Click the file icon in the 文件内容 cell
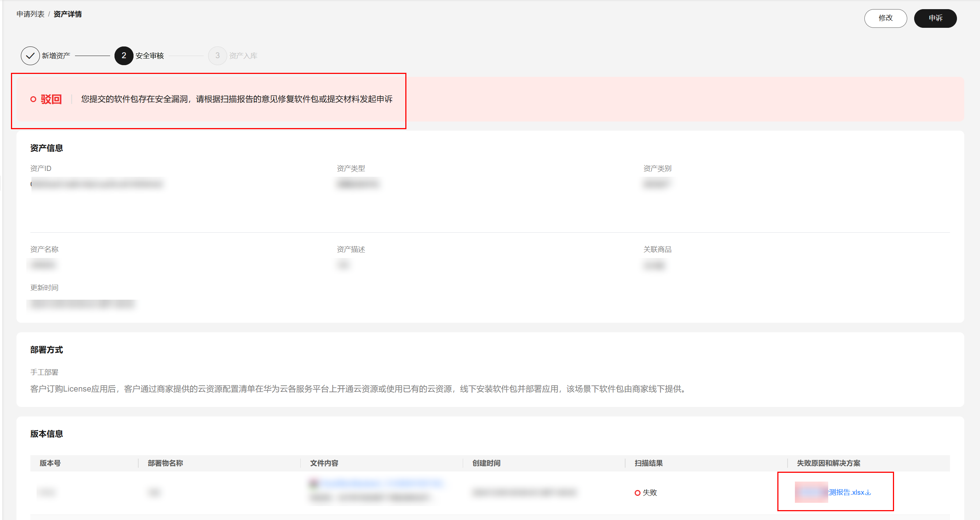This screenshot has width=980, height=520. (x=313, y=483)
